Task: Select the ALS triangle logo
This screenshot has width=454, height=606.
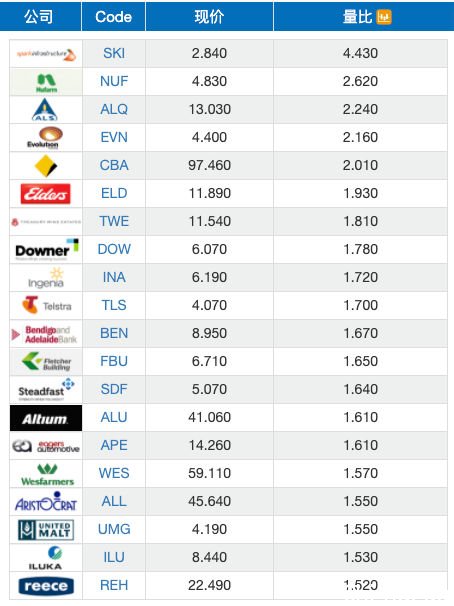Action: click(45, 109)
